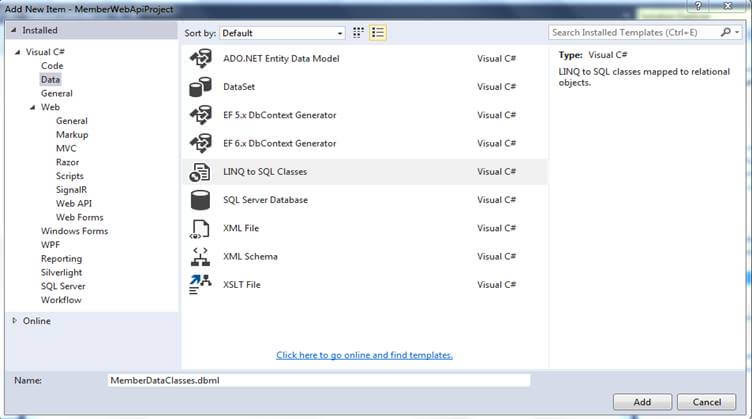Expand the Online section
The width and height of the screenshot is (752, 419).
pyautogui.click(x=14, y=321)
